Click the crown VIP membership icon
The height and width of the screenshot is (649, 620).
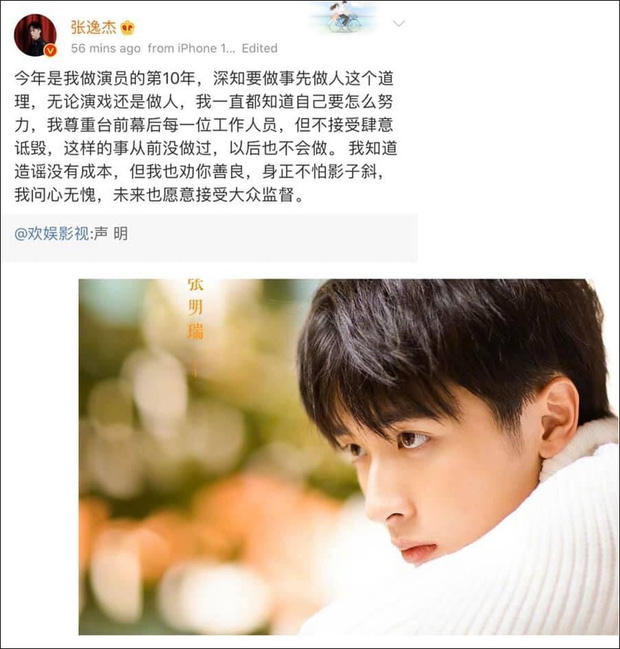point(127,28)
